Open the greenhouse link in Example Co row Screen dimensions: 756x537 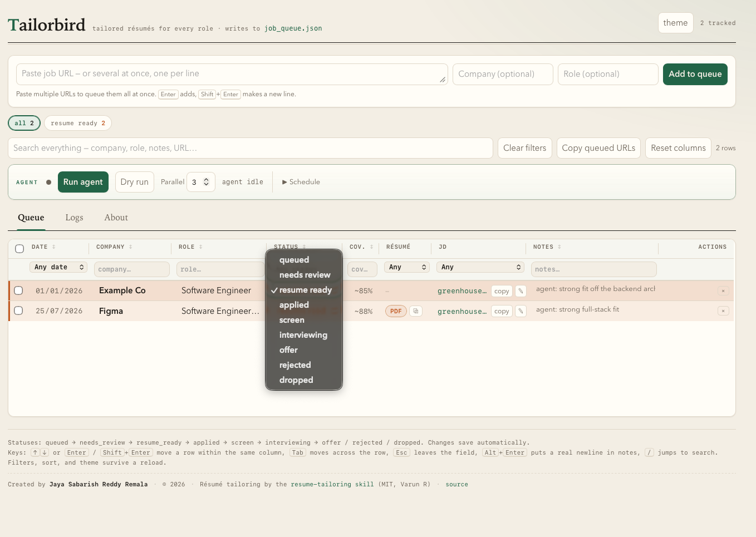[462, 291]
